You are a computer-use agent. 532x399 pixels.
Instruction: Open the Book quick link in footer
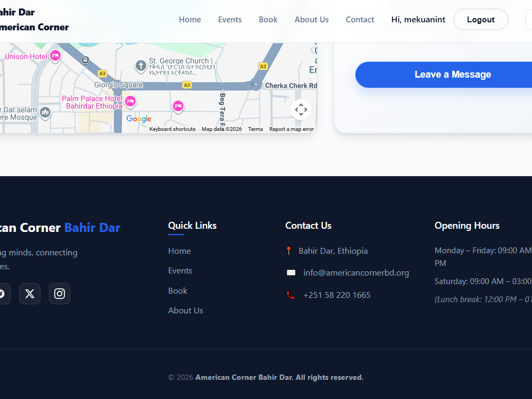pyautogui.click(x=178, y=291)
